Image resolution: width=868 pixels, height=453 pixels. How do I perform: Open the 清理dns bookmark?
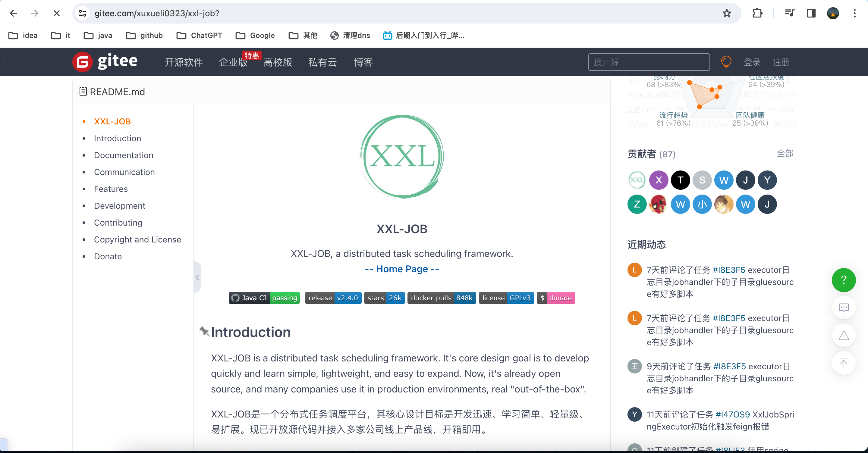point(350,35)
